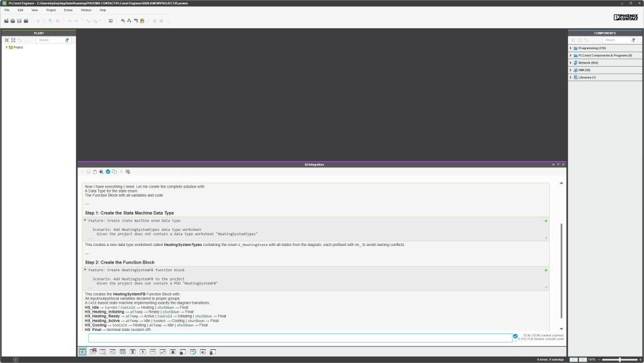Open the Project menu
This screenshot has height=363, width=644.
pyautogui.click(x=51, y=10)
